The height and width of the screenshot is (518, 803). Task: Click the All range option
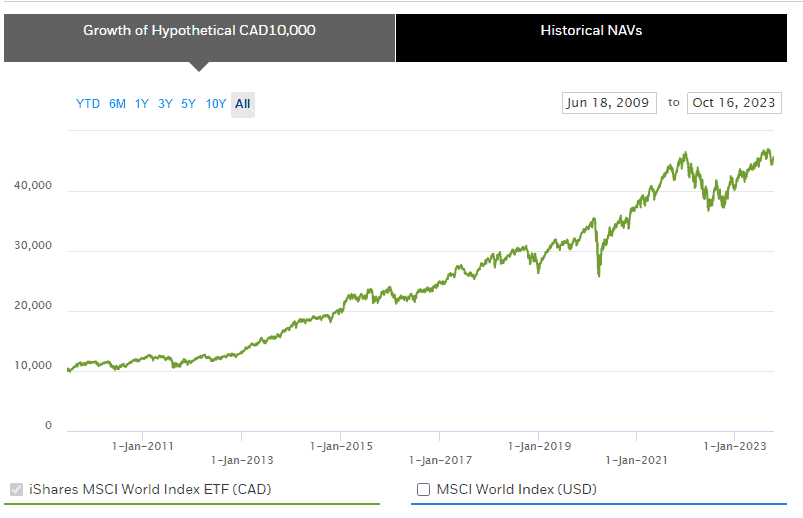[x=243, y=104]
